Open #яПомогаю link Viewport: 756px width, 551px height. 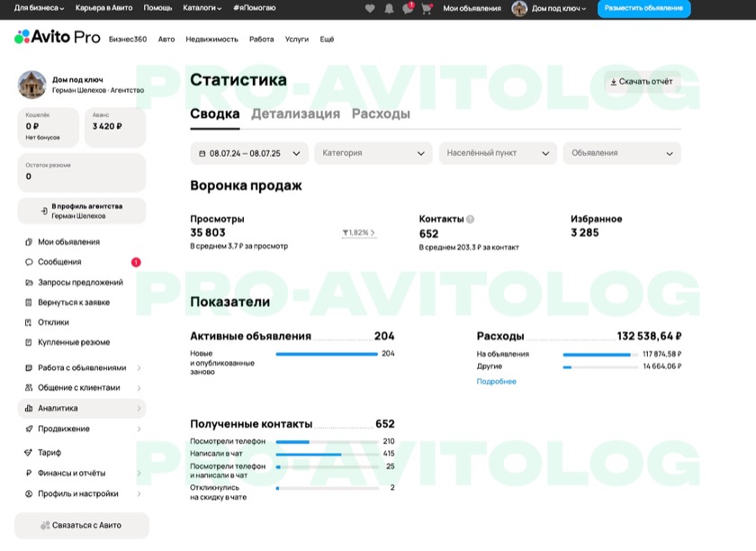click(x=254, y=8)
